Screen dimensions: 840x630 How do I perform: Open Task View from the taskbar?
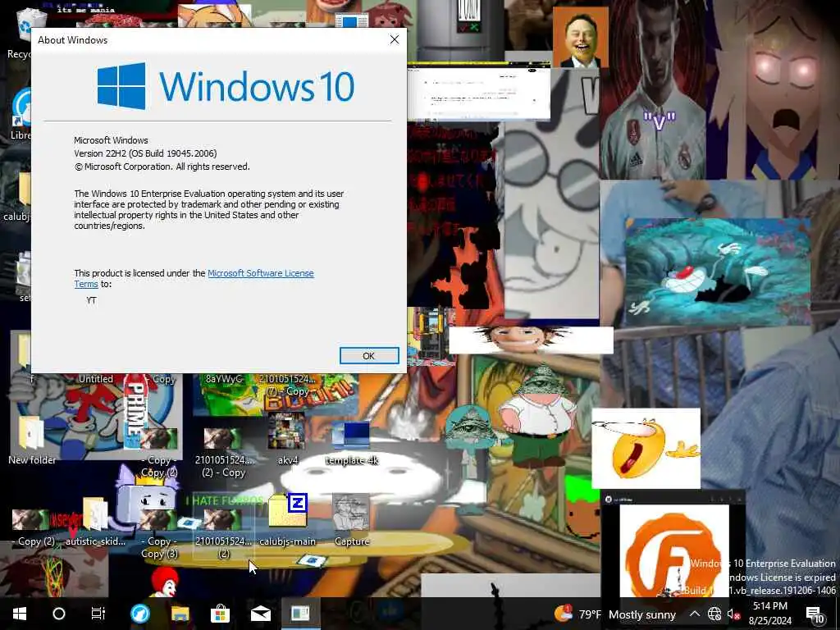[x=98, y=614]
